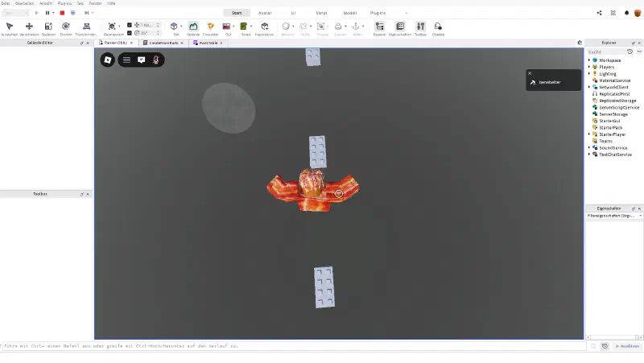Expand the Workspace node

pyautogui.click(x=589, y=60)
